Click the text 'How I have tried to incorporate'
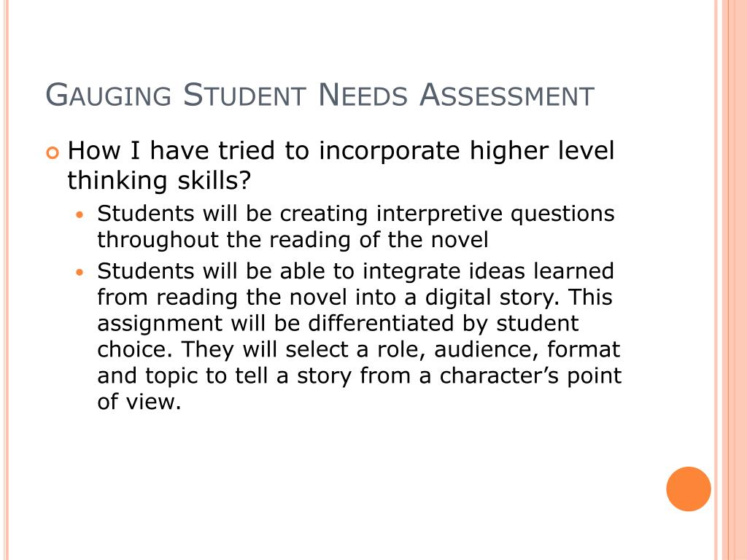 (x=266, y=150)
